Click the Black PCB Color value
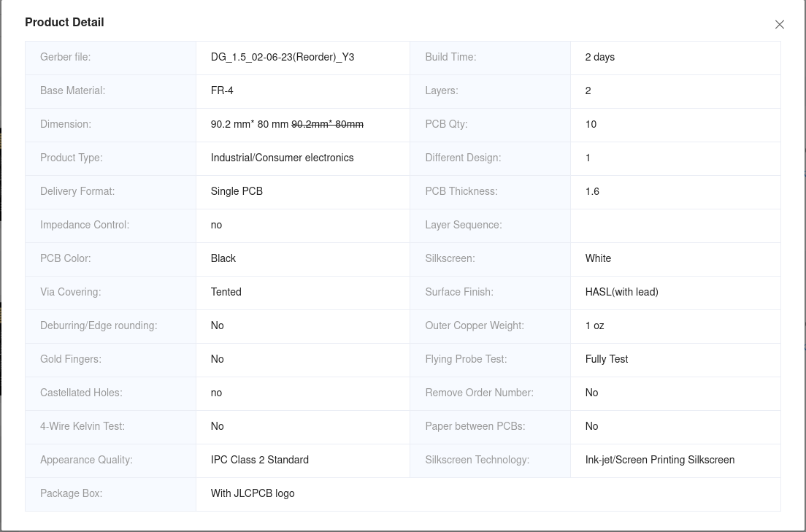Viewport: 806px width, 532px height. pos(223,258)
